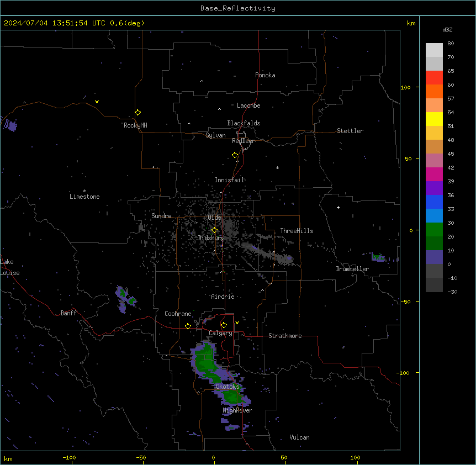Image resolution: width=476 pixels, height=465 pixels.
Task: Click the white plus marker north of Drumheller
Action: pyautogui.click(x=338, y=207)
